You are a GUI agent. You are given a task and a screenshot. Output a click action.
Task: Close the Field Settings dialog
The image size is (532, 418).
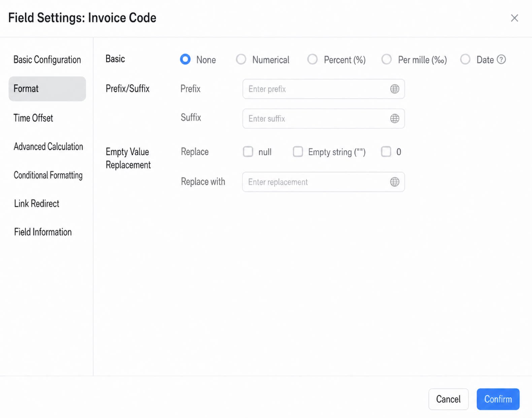point(514,18)
